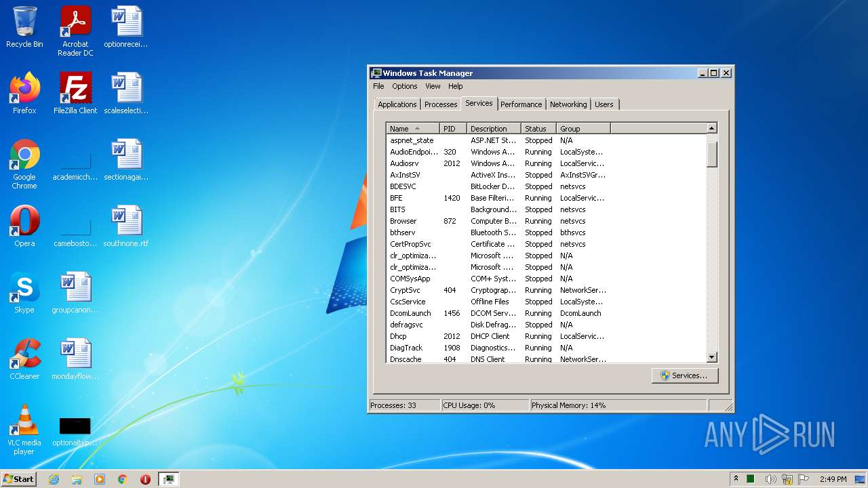Click scrollbar down arrow in services list
868x488 pixels.
pyautogui.click(x=711, y=357)
